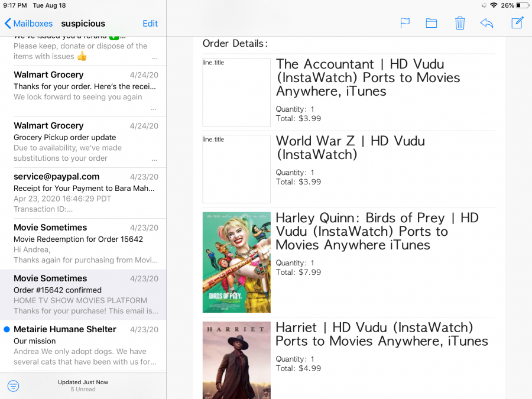Image resolution: width=532 pixels, height=399 pixels.
Task: Select World War Z HD Vudu title
Action: click(x=350, y=148)
